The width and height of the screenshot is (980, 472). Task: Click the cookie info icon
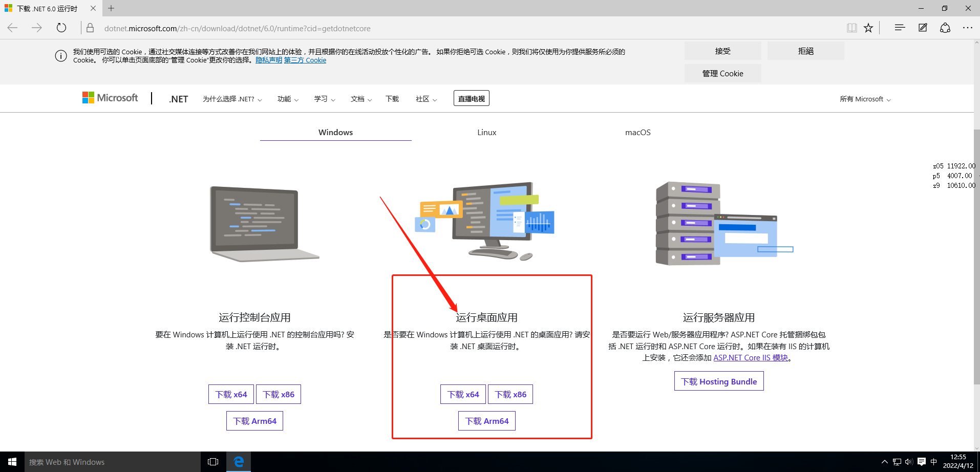(x=61, y=56)
